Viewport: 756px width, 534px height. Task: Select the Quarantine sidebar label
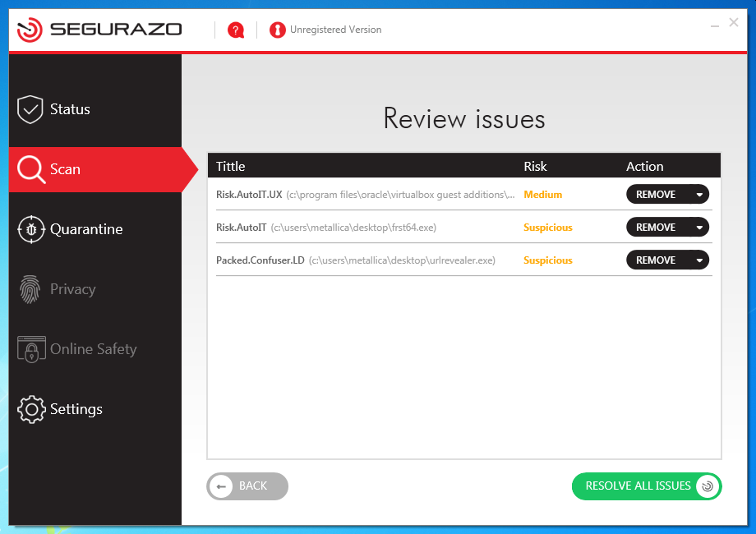[86, 229]
